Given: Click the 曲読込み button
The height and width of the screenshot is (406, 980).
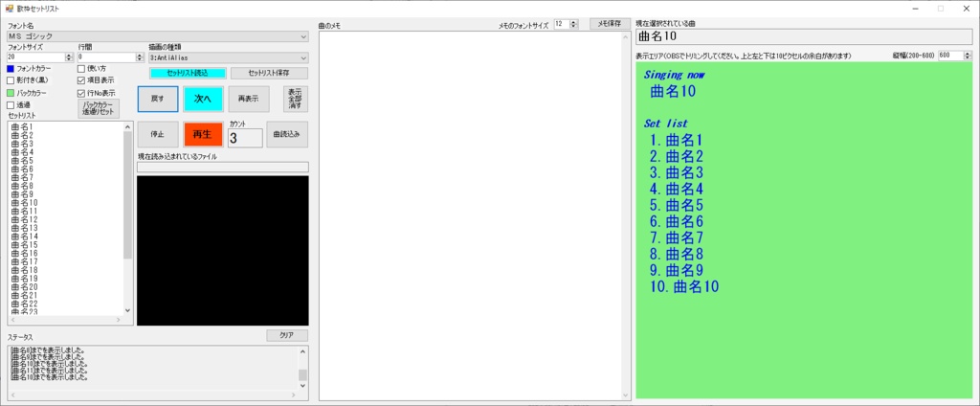Looking at the screenshot, I should 287,134.
